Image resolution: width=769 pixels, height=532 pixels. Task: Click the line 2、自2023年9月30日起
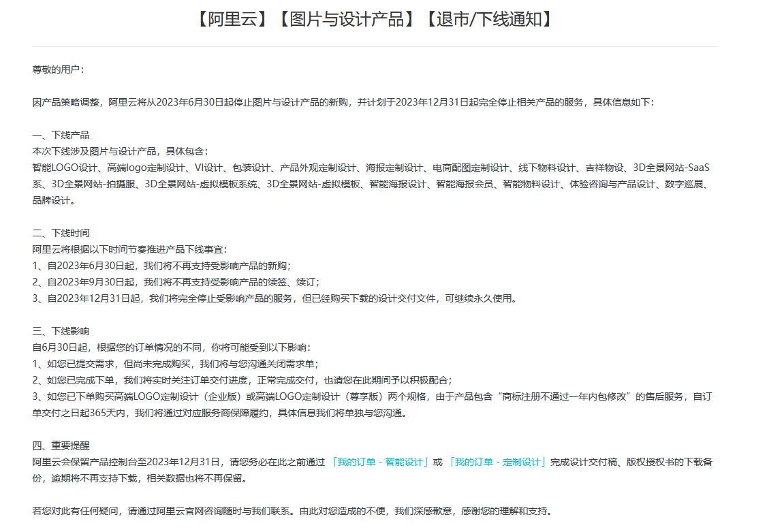coord(176,282)
